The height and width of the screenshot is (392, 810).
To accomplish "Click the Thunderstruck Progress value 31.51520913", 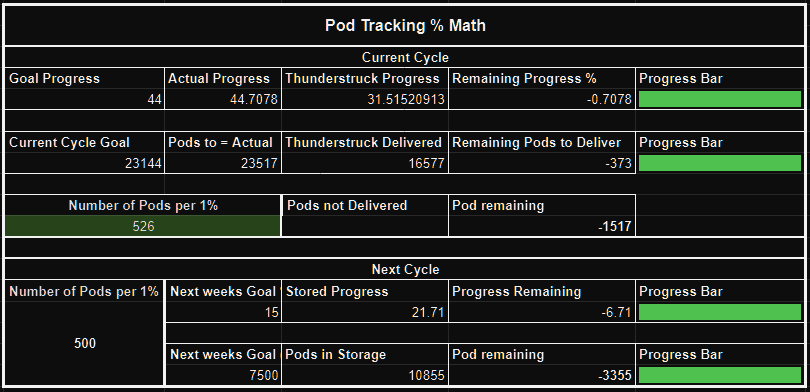I will [x=365, y=99].
